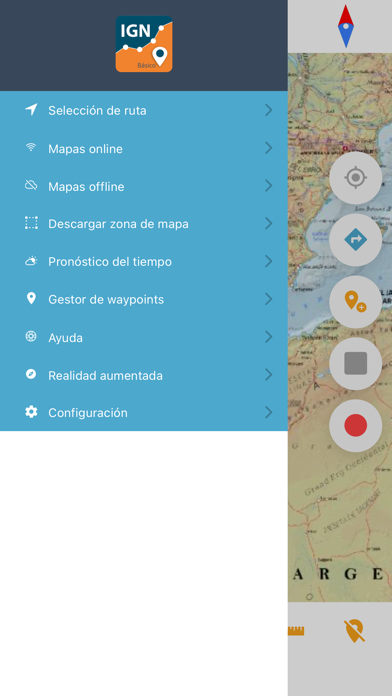Open the Ayuda menu entry
392x696 pixels.
[144, 337]
